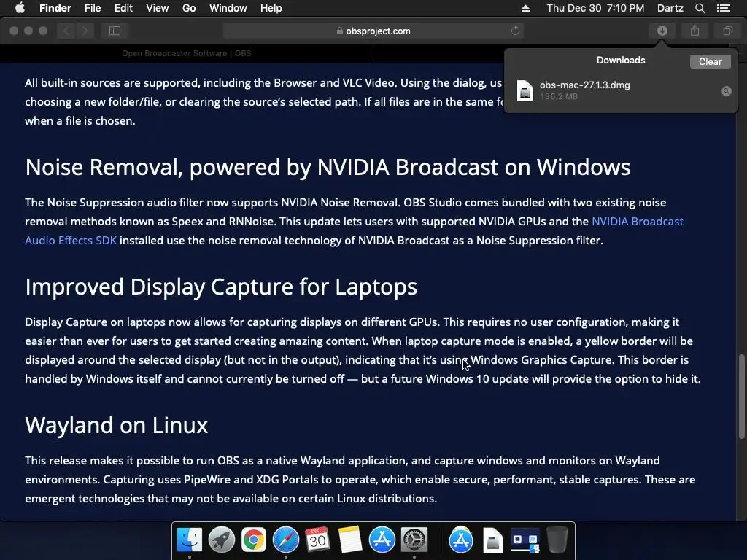Open the File menu
This screenshot has width=747, height=560.
(x=93, y=8)
